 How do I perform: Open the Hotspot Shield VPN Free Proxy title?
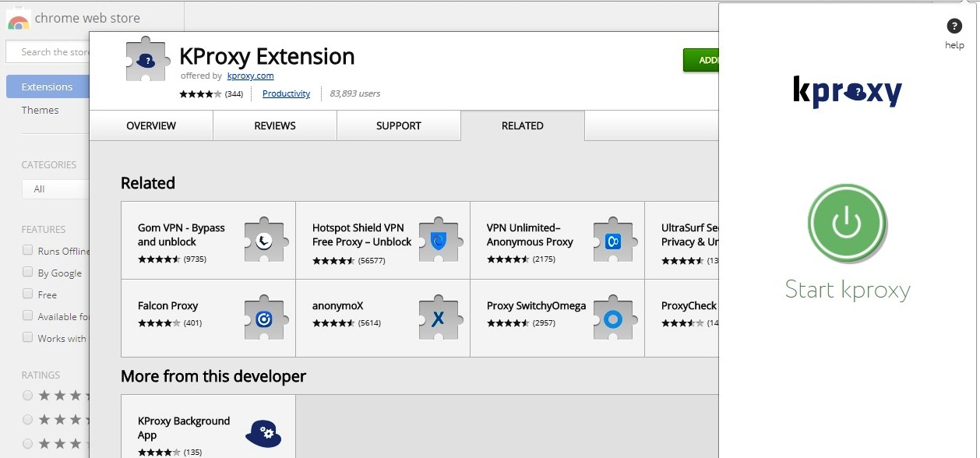click(x=361, y=234)
